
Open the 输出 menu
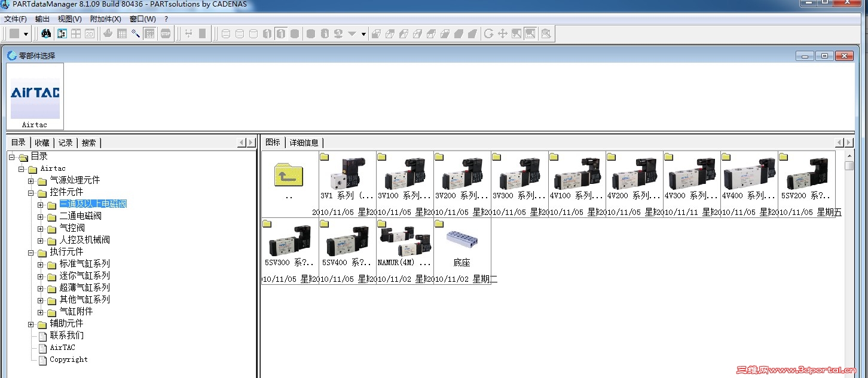click(42, 19)
